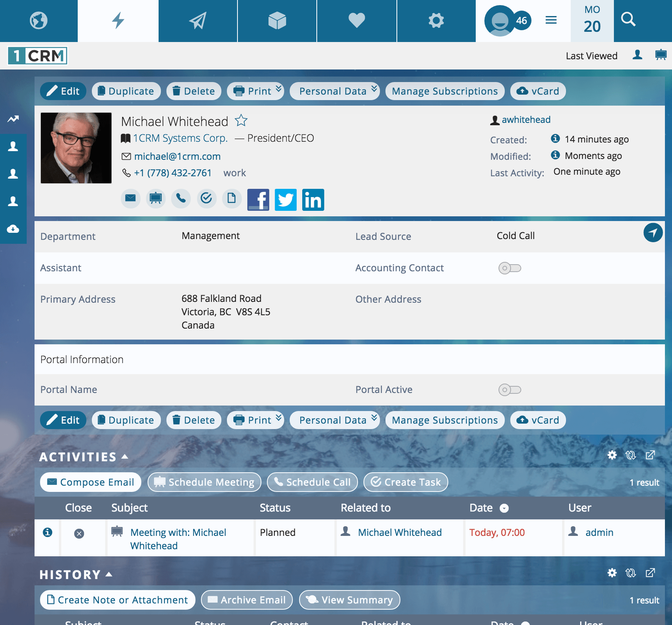
Task: Open the Meeting with: Michael Whitehead link
Action: click(178, 539)
